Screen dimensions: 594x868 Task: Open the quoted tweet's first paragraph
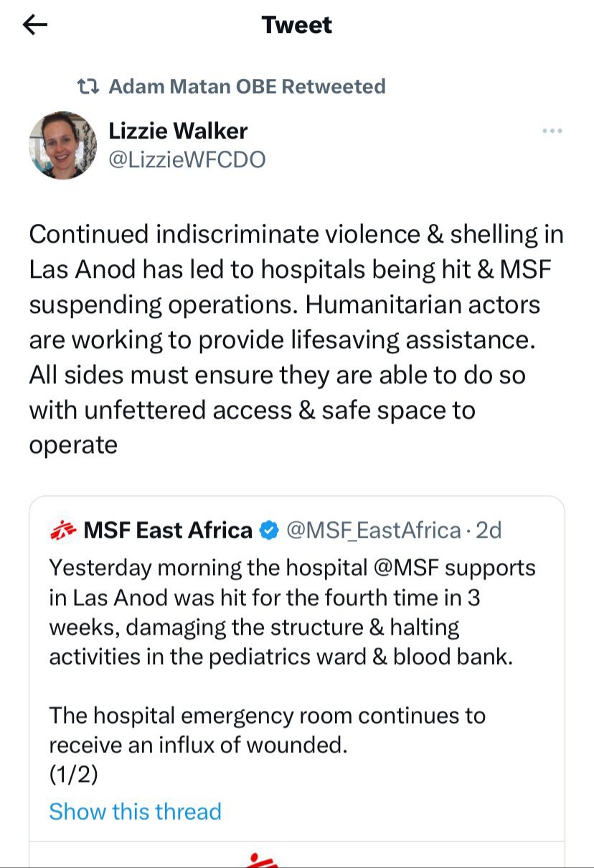[x=287, y=612]
